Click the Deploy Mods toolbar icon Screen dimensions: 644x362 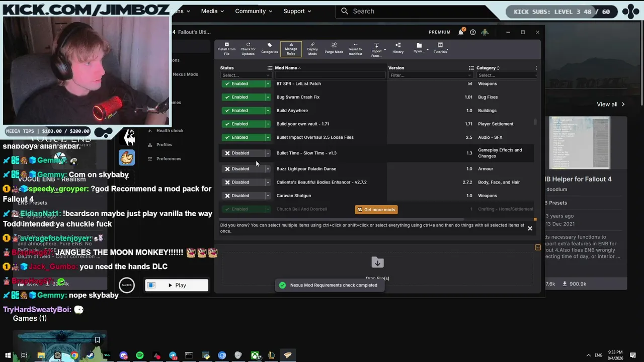click(312, 49)
